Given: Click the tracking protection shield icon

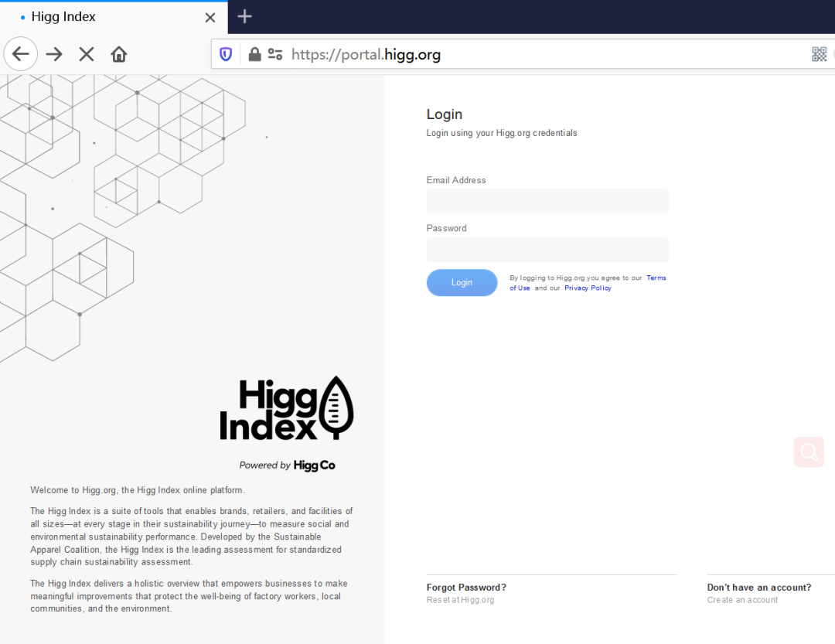Looking at the screenshot, I should click(225, 54).
